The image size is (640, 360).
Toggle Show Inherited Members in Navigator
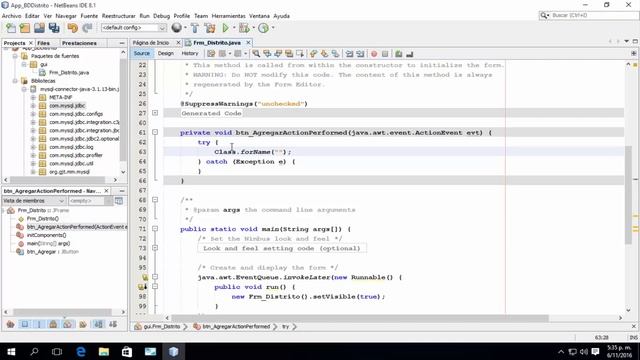click(11, 324)
